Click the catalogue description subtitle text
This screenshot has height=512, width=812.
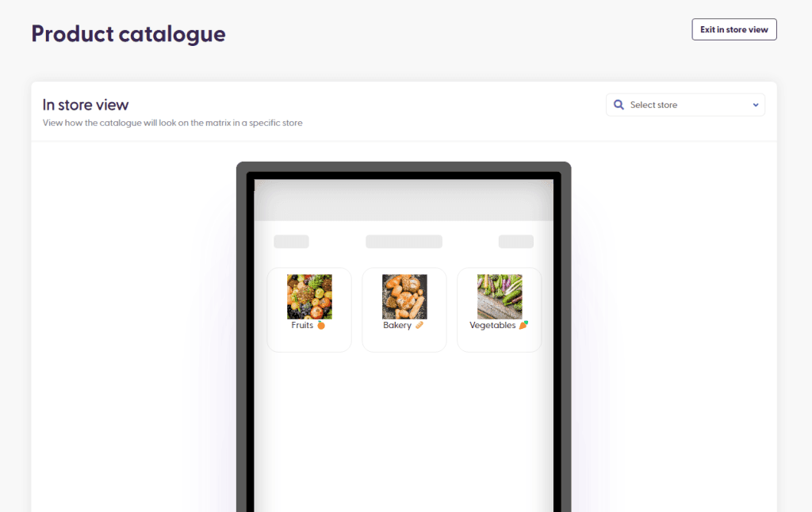[x=172, y=123]
